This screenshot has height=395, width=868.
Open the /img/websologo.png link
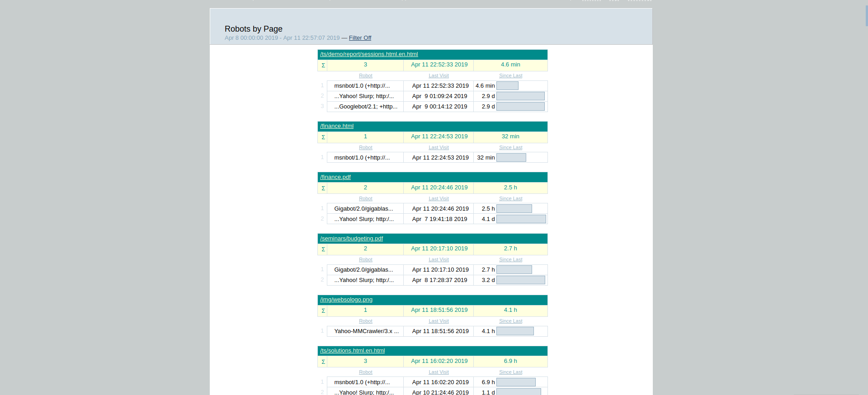tap(346, 300)
